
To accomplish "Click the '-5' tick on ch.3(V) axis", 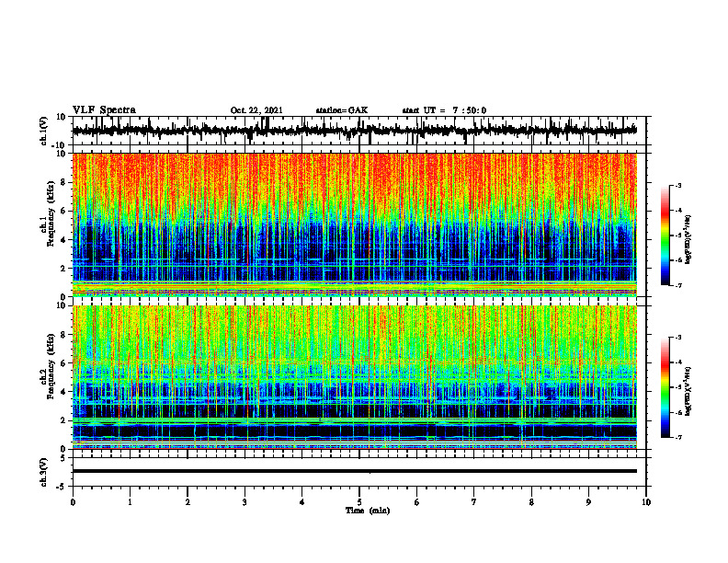I will [62, 487].
